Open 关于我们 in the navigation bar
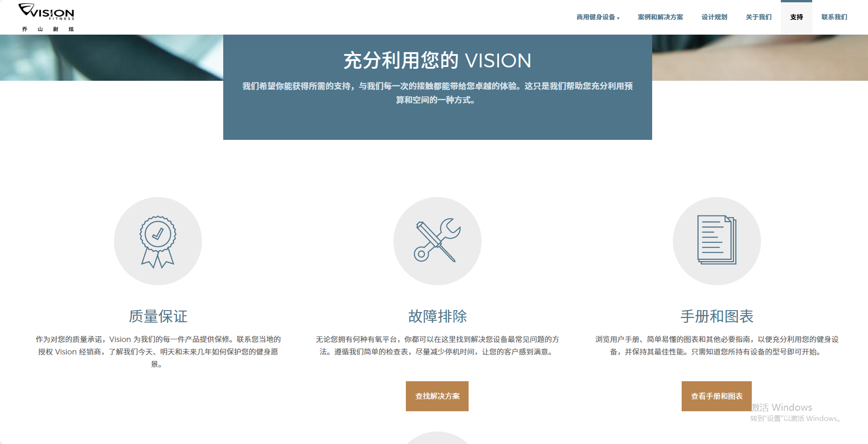This screenshot has height=444, width=868. (x=758, y=17)
